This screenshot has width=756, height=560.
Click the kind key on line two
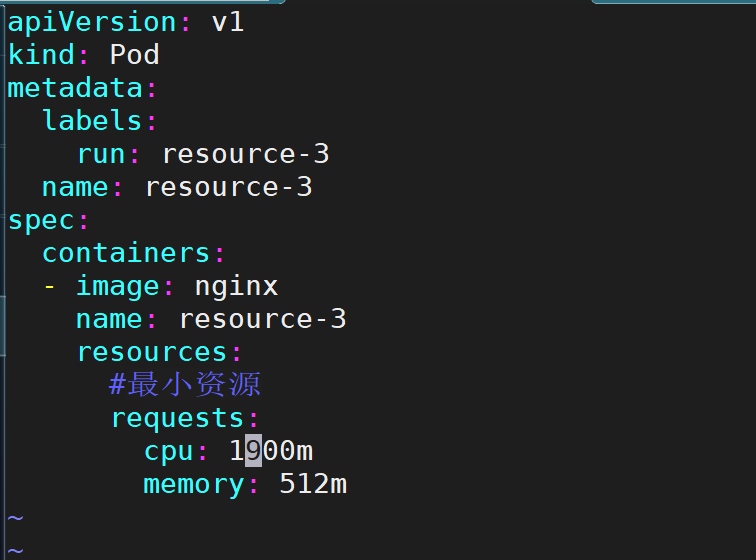point(41,55)
